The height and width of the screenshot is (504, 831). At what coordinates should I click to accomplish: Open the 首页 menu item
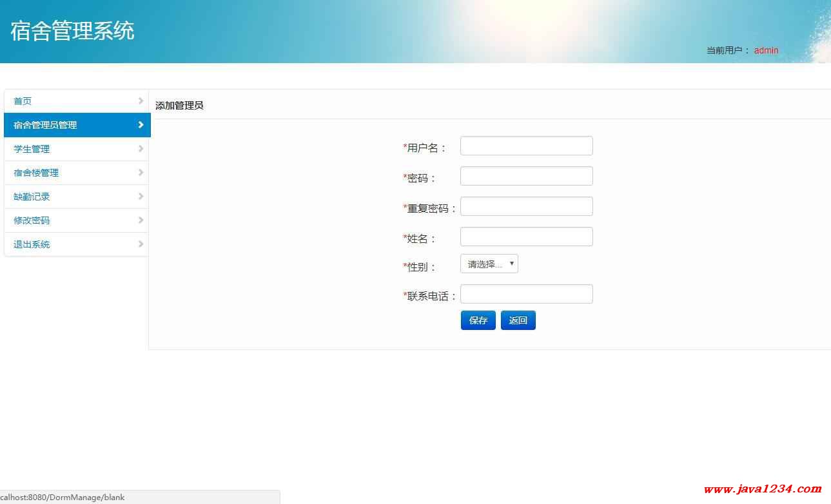[23, 101]
